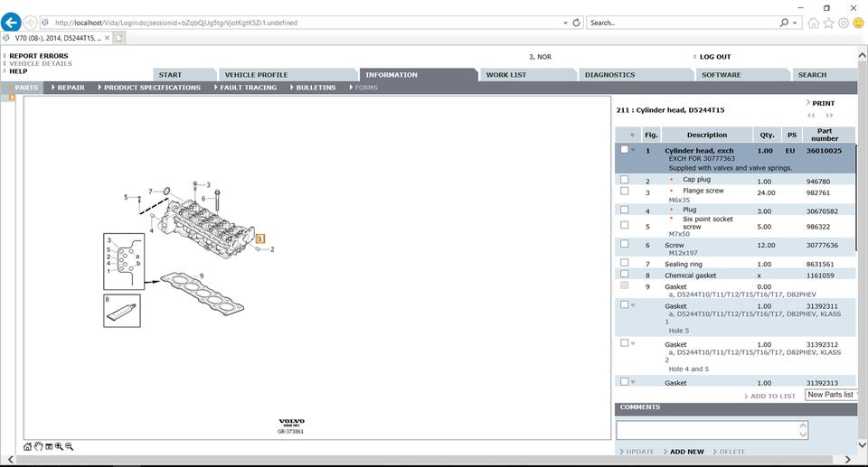Check the Cap plug row checkbox
Image resolution: width=868 pixels, height=467 pixels.
click(625, 179)
